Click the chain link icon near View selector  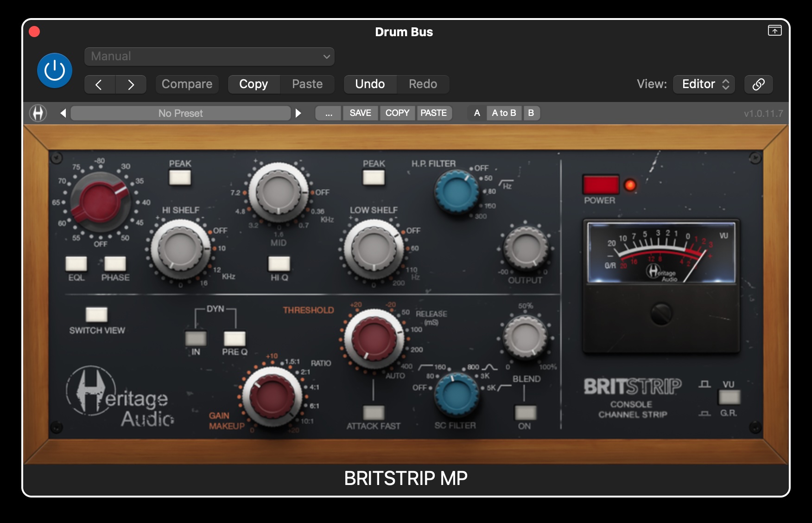pos(758,84)
